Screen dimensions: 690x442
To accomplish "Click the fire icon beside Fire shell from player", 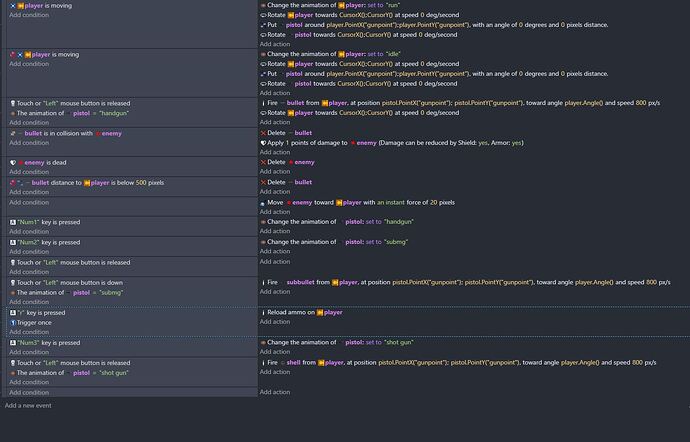I will 263,363.
